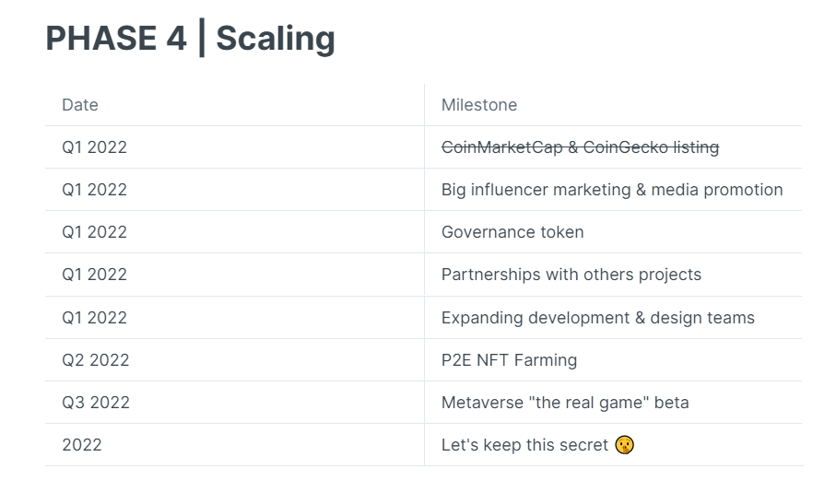Select Partnerships with others projects cell
Viewport: 836px width, 504px height.
571,275
